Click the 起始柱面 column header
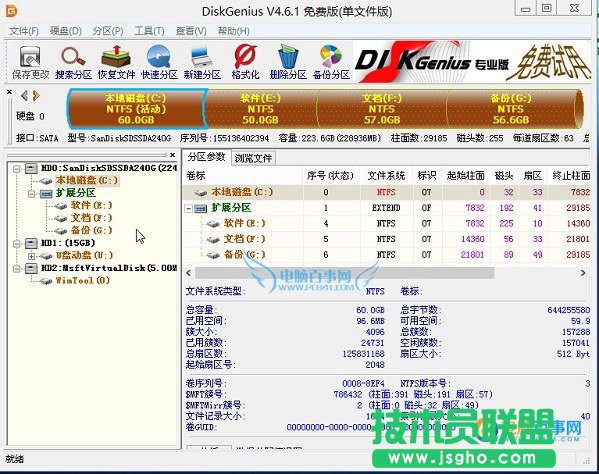Viewport: 599px width, 474px height. pos(465,176)
